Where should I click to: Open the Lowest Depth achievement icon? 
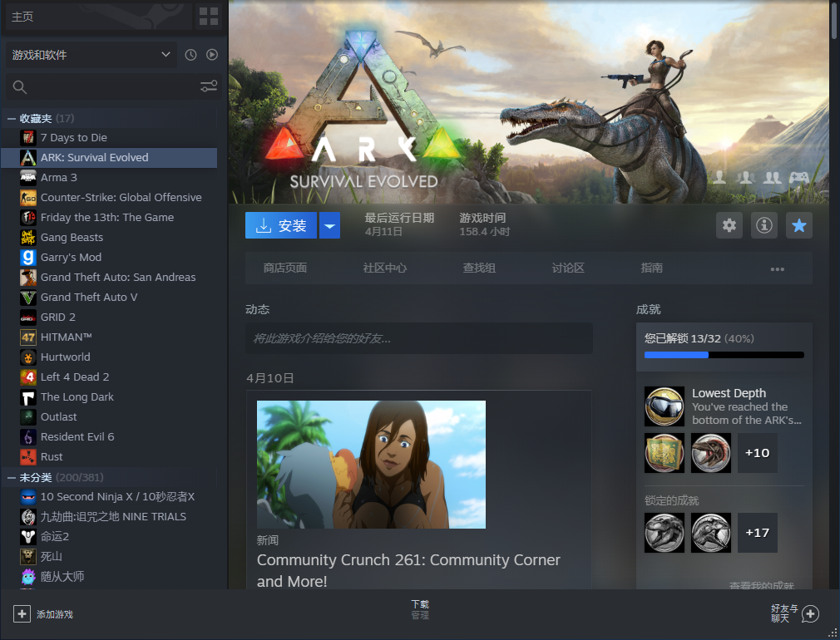coord(665,406)
